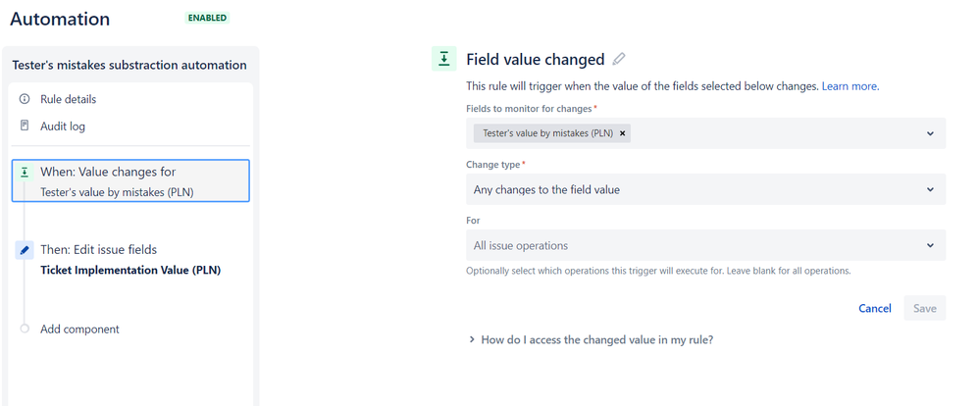Select the When: Value changes for step
980x406 pixels.
click(x=130, y=181)
